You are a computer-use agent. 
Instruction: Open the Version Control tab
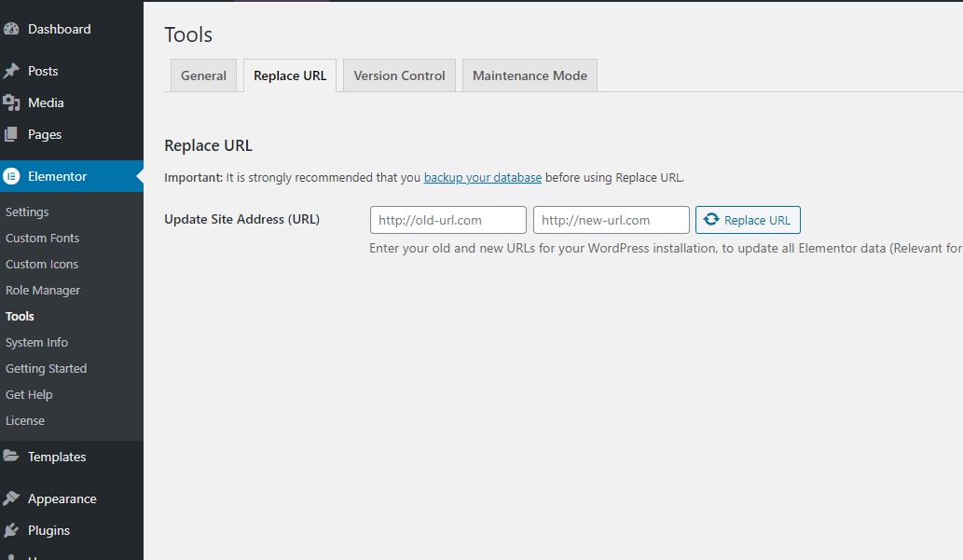[x=399, y=75]
